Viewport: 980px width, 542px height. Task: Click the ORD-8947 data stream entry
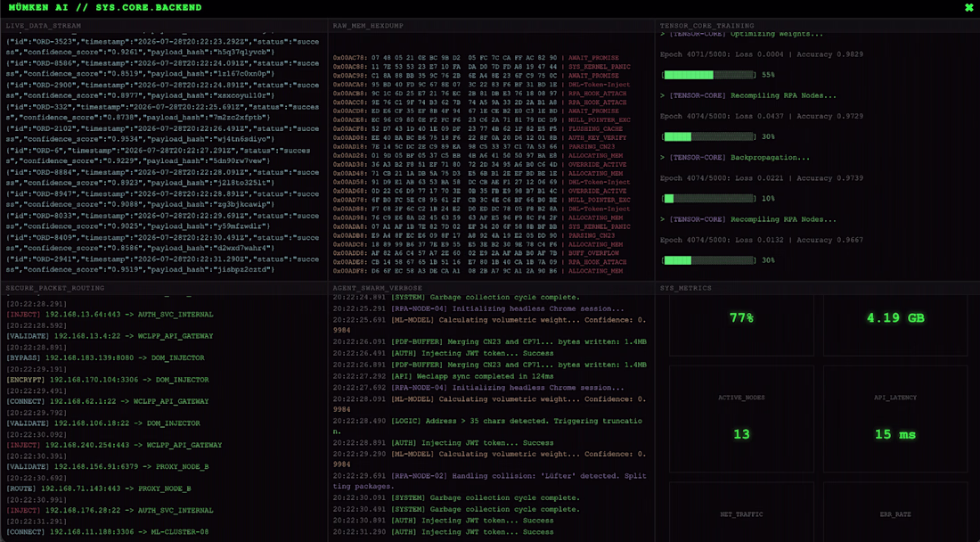[x=162, y=200]
